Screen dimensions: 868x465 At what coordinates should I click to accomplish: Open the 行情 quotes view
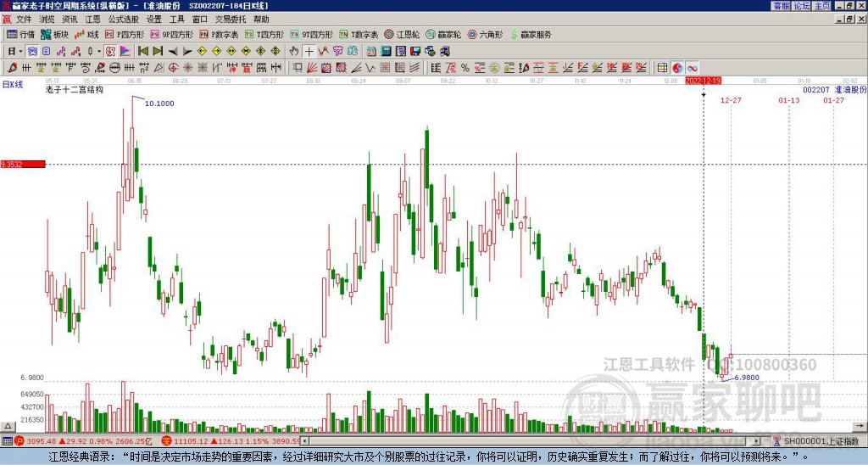click(x=21, y=34)
